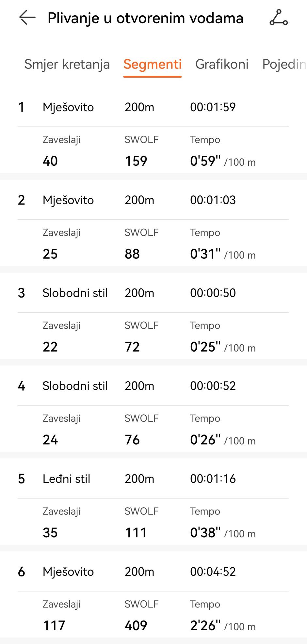Image resolution: width=307 pixels, height=644 pixels.
Task: Tap segment 6 stroke count 117
Action: (54, 626)
